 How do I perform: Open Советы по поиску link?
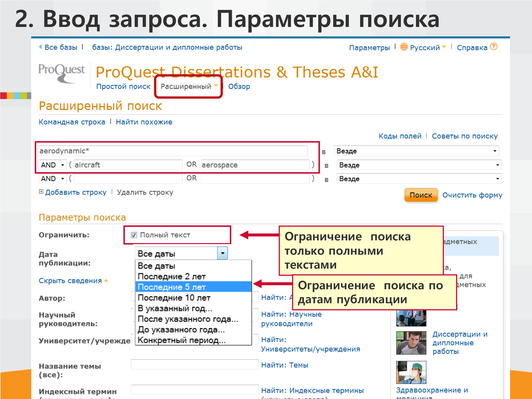(465, 136)
